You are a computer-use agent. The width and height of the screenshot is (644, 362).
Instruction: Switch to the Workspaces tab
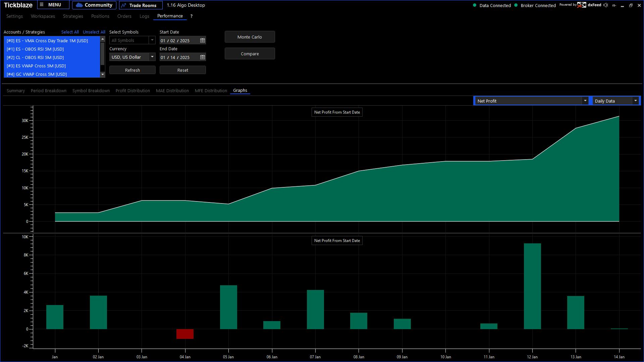point(43,16)
